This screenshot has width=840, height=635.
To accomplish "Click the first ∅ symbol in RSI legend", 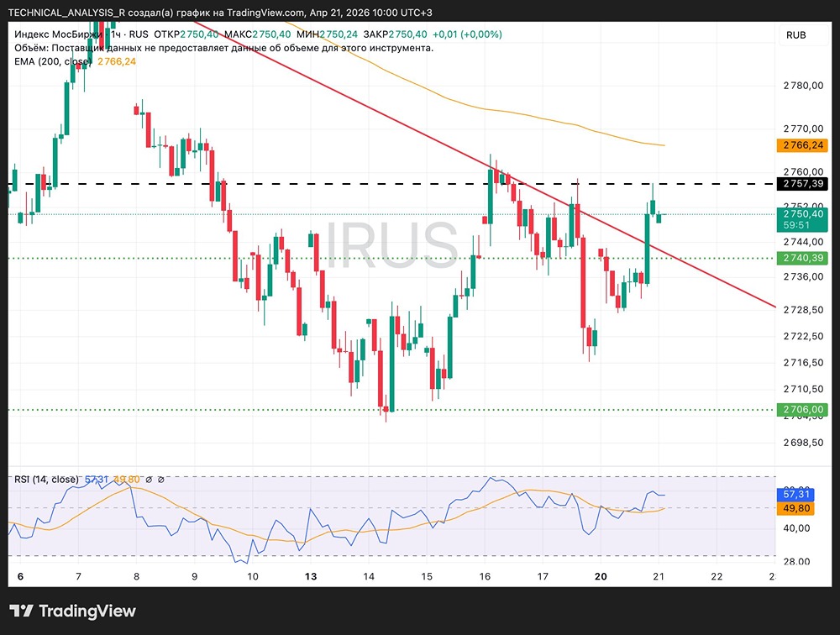I will (x=149, y=480).
